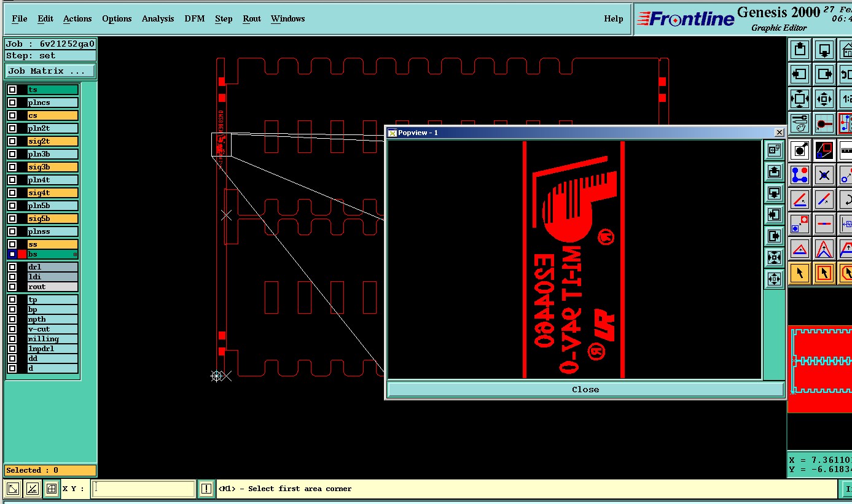Click the X Y coordinate input field
The height and width of the screenshot is (504, 852).
coord(144,489)
